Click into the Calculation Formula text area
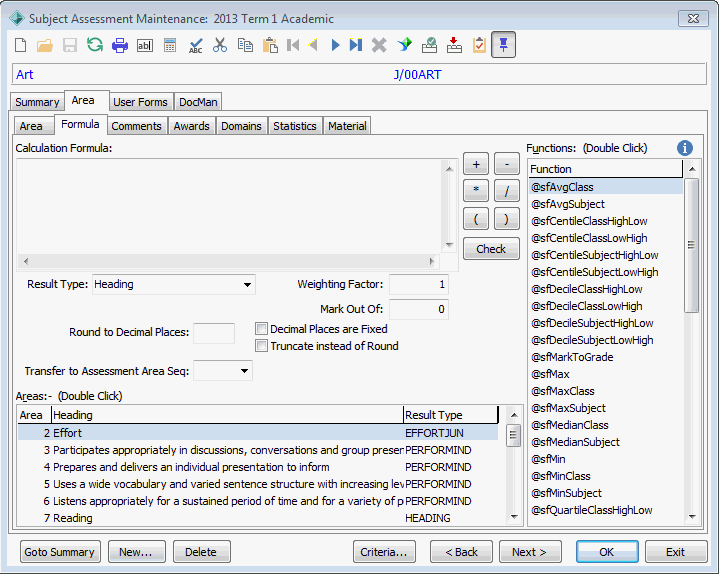Screen dimensions: 719x574 [x=229, y=206]
